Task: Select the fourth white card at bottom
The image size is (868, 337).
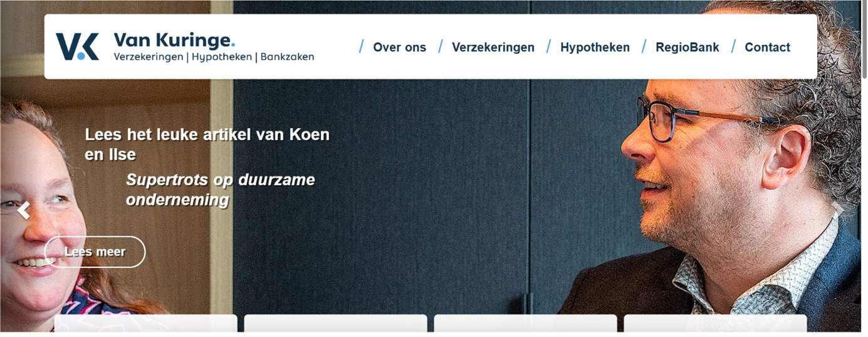Action: click(715, 323)
